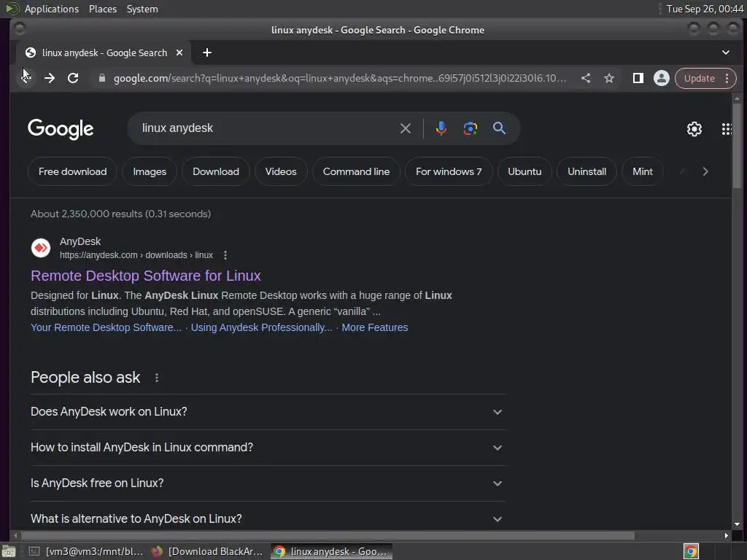Open Google quick settings gear

tap(694, 128)
